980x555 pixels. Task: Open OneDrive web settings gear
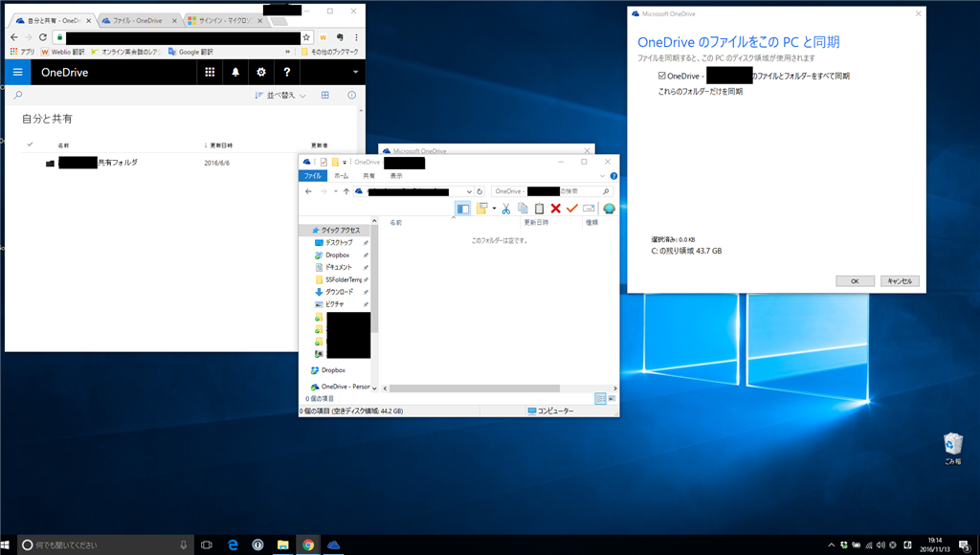(x=261, y=73)
